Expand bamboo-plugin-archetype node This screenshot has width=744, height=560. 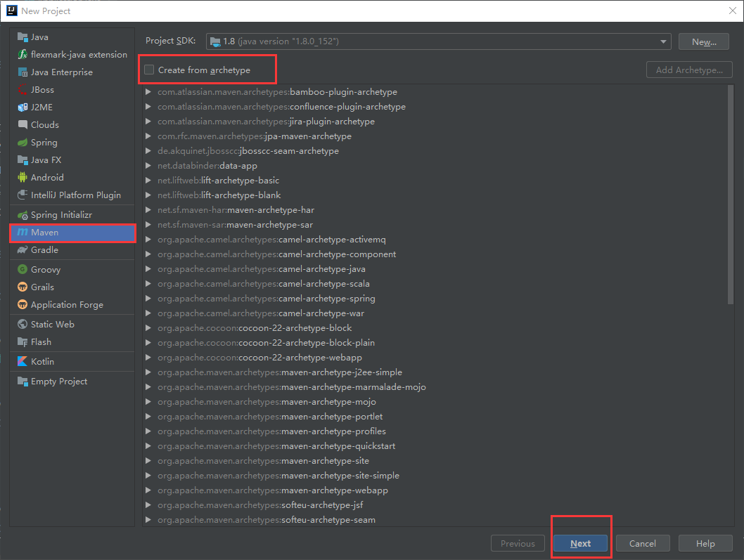(148, 92)
